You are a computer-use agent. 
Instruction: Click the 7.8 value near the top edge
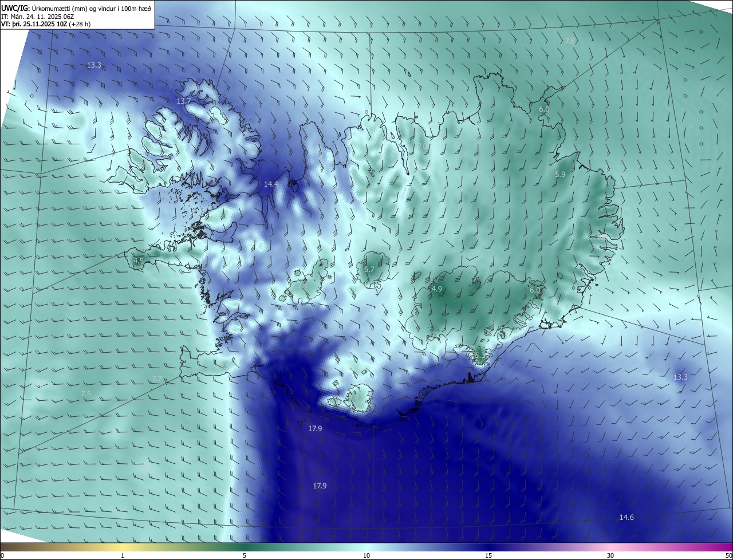pos(570,41)
